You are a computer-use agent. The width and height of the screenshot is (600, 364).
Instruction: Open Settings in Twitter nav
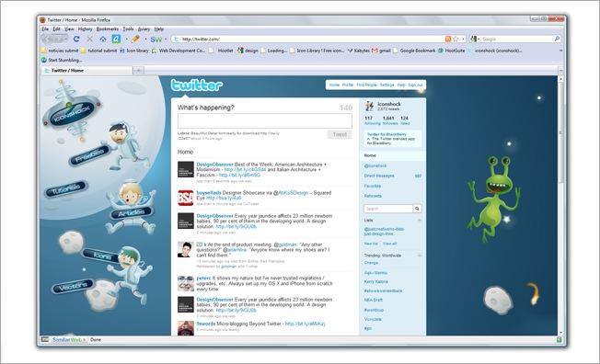click(387, 85)
